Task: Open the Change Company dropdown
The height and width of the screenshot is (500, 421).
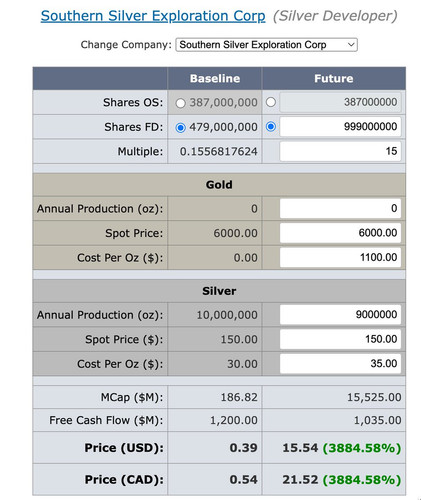Action: click(267, 45)
